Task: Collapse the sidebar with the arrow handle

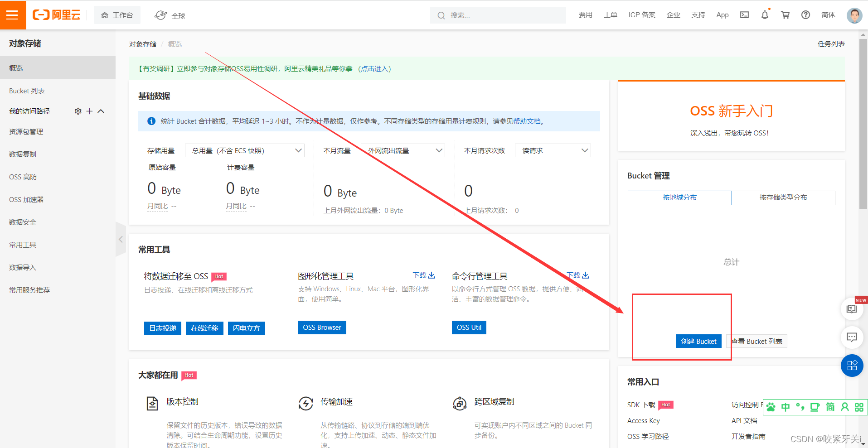Action: pyautogui.click(x=121, y=239)
